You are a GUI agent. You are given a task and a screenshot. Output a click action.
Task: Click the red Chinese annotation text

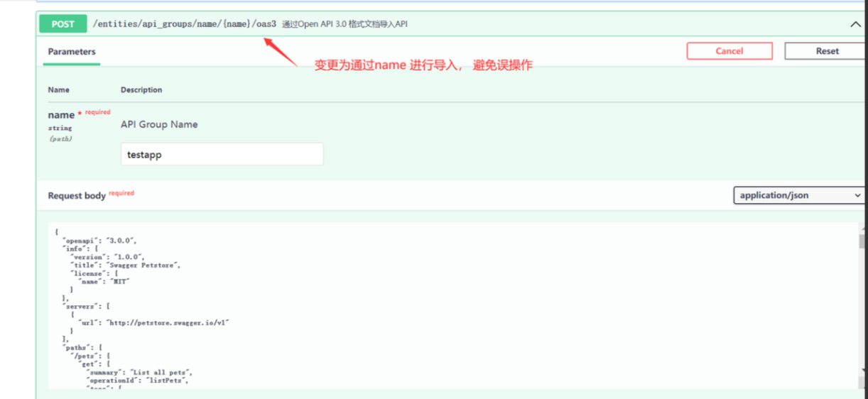coord(423,65)
